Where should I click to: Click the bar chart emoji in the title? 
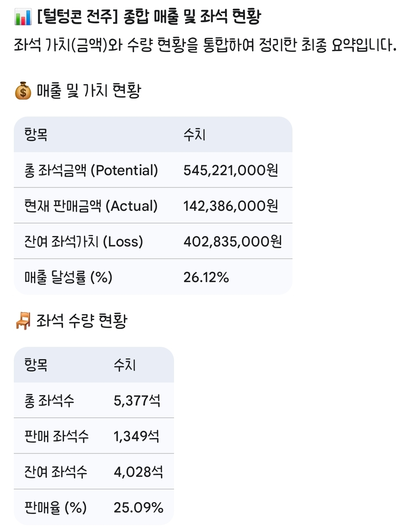click(23, 17)
